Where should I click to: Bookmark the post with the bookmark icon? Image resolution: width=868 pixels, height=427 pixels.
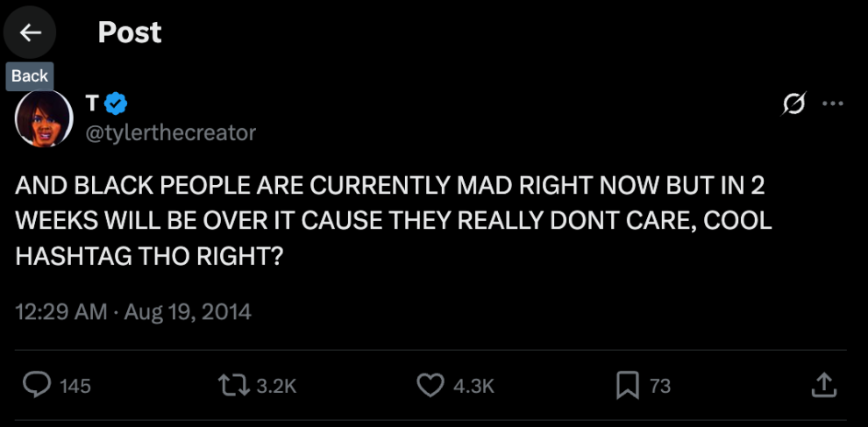(627, 385)
